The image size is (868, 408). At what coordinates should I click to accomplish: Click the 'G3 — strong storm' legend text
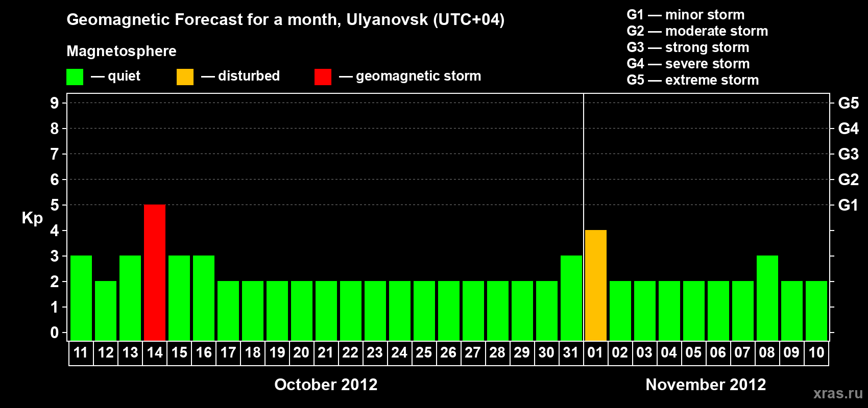click(x=688, y=47)
